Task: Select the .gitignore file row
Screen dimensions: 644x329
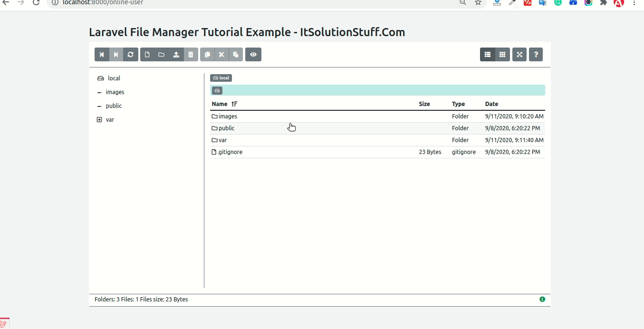Action: pos(230,152)
